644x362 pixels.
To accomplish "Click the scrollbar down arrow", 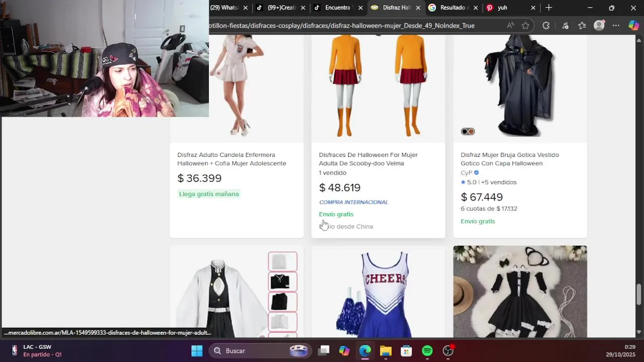I will tap(639, 332).
